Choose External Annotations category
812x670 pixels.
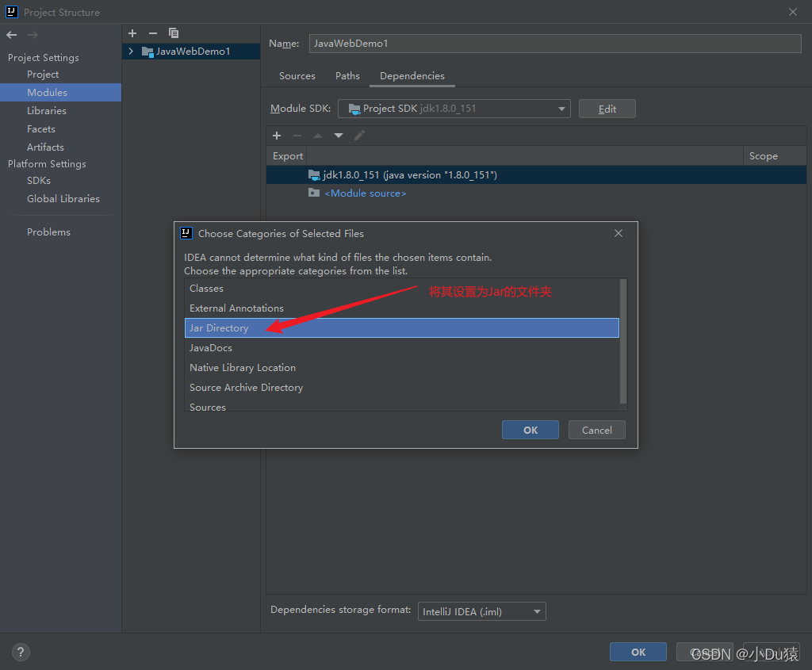coord(402,308)
